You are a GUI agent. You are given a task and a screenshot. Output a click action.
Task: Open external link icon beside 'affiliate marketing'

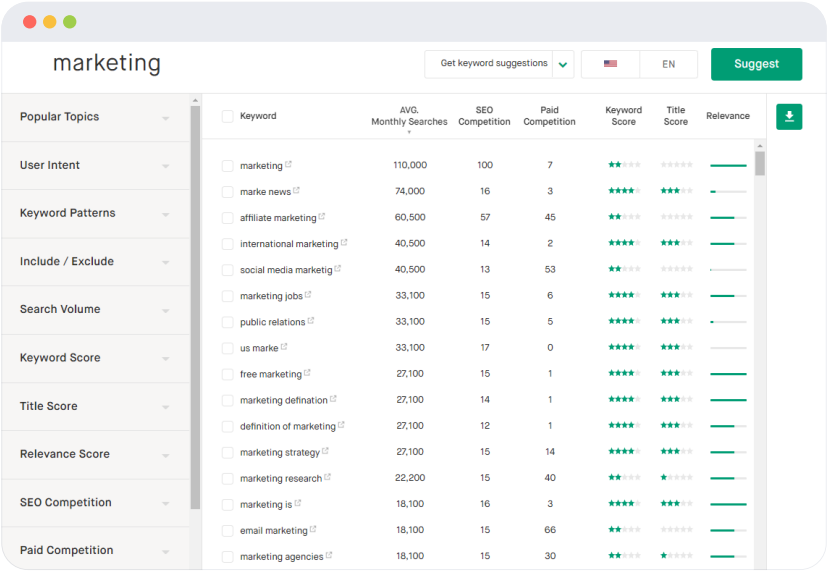coord(322,217)
